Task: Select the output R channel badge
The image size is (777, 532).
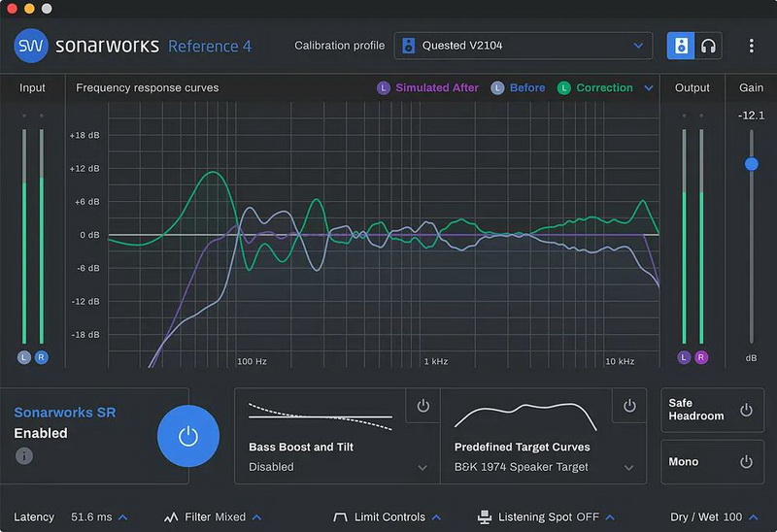Action: point(701,357)
